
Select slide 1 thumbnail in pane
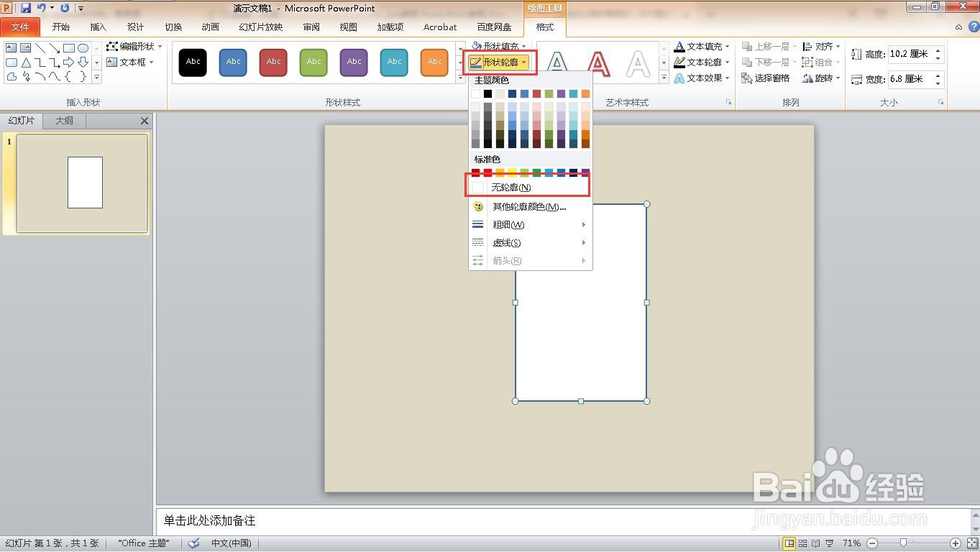(x=82, y=184)
